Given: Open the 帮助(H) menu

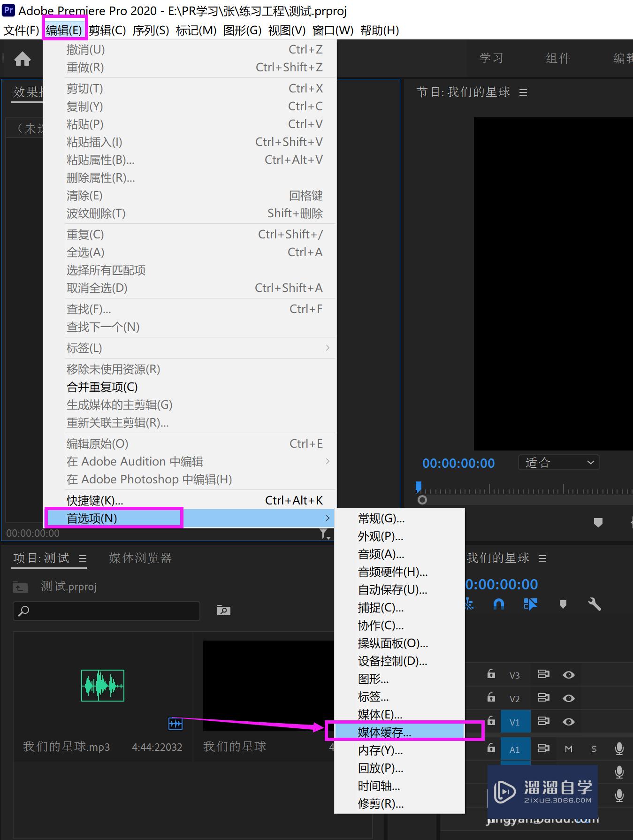Looking at the screenshot, I should (380, 31).
